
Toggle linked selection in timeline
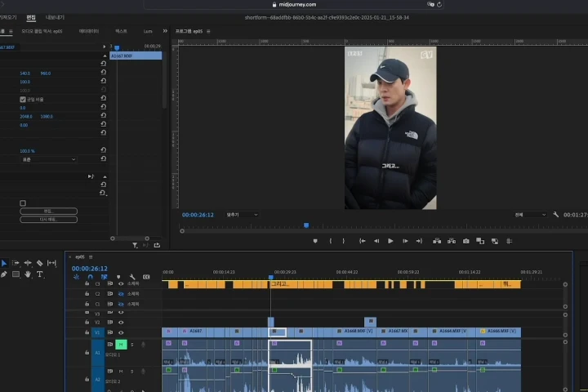pyautogui.click(x=105, y=277)
